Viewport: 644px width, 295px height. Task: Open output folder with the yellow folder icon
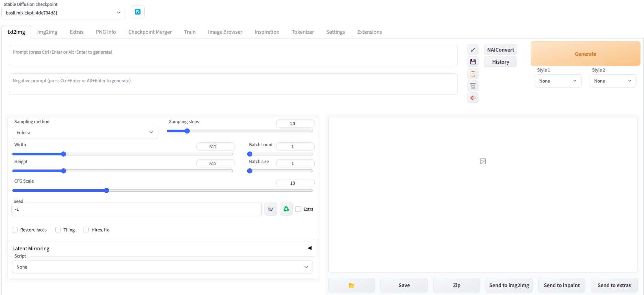click(x=351, y=285)
